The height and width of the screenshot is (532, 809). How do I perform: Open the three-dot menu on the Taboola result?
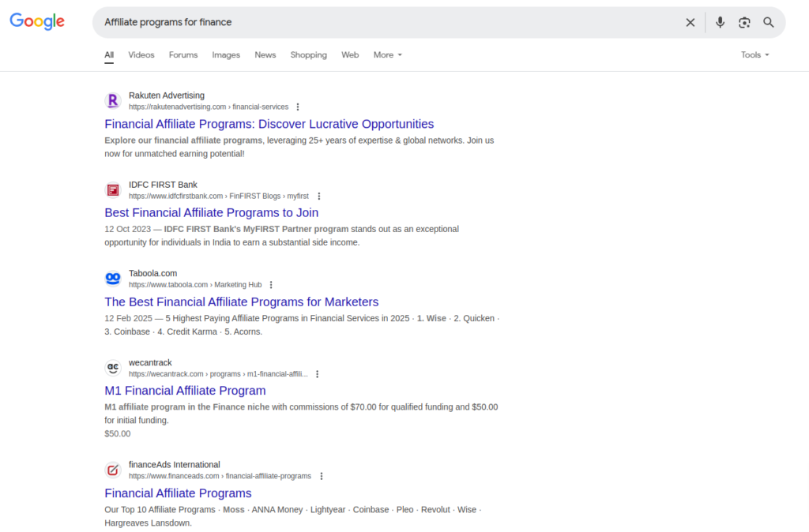click(x=271, y=284)
